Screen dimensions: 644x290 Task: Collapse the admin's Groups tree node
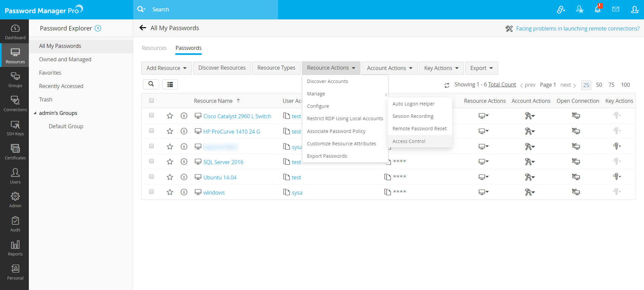(35, 113)
